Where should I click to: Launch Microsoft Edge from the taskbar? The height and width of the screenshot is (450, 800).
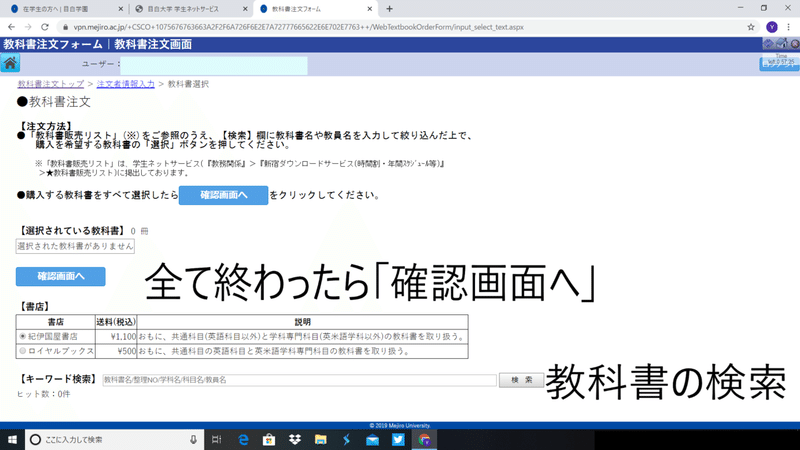[x=243, y=439]
